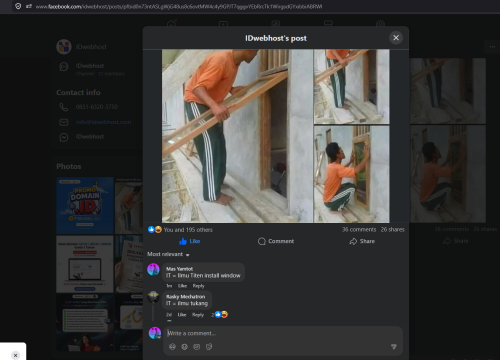Open the large photo of man carrying window frame
Viewport: 500px width, 360px height.
(237, 136)
